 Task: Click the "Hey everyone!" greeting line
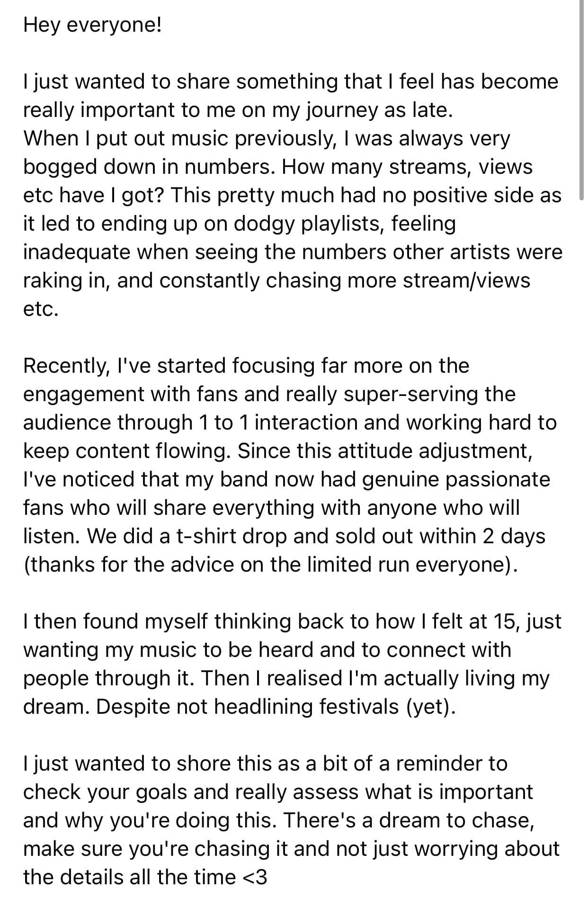coord(92,25)
